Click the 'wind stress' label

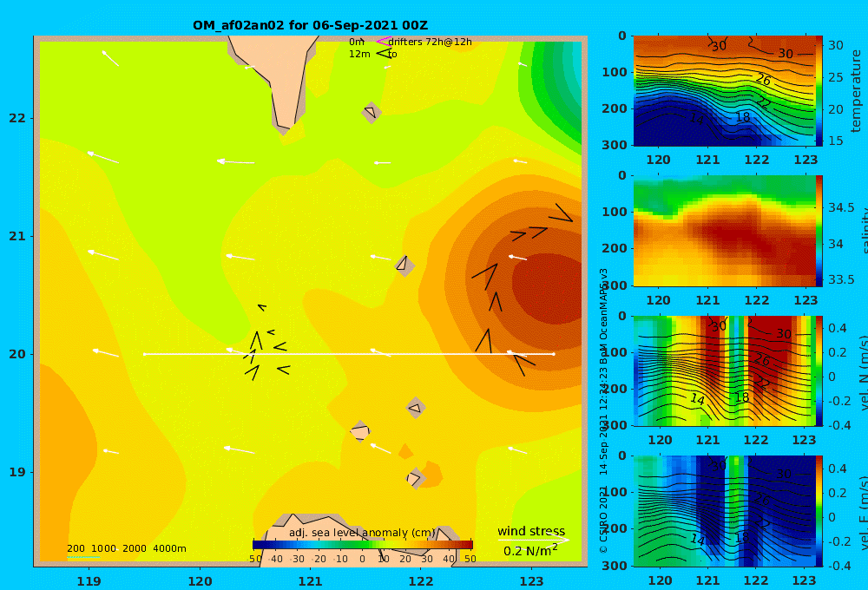click(x=531, y=531)
